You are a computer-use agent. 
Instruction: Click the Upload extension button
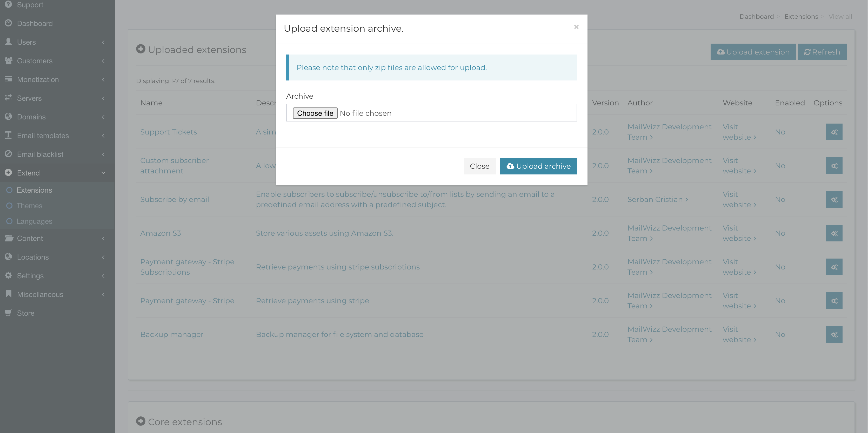pos(753,52)
